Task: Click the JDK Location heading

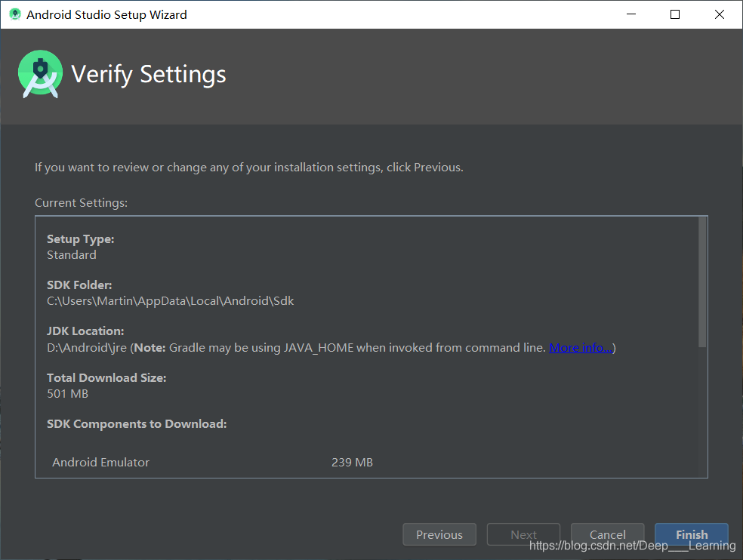Action: click(x=85, y=331)
